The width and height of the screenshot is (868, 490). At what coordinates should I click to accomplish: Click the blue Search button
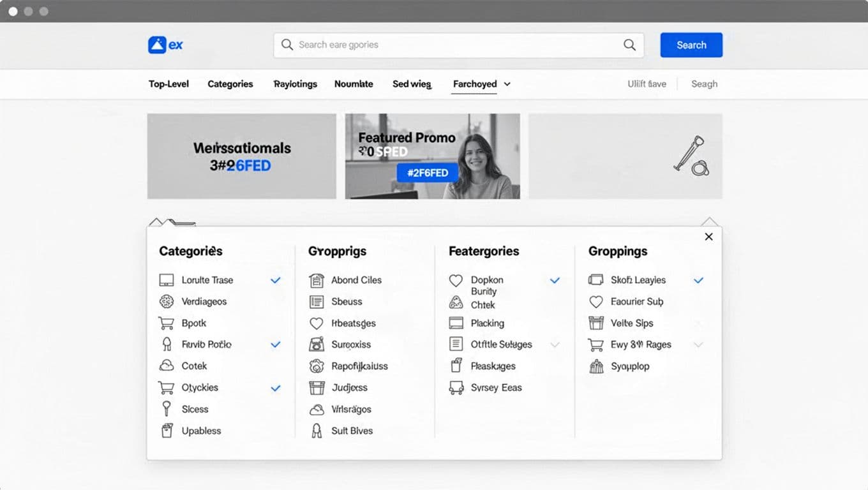point(691,45)
